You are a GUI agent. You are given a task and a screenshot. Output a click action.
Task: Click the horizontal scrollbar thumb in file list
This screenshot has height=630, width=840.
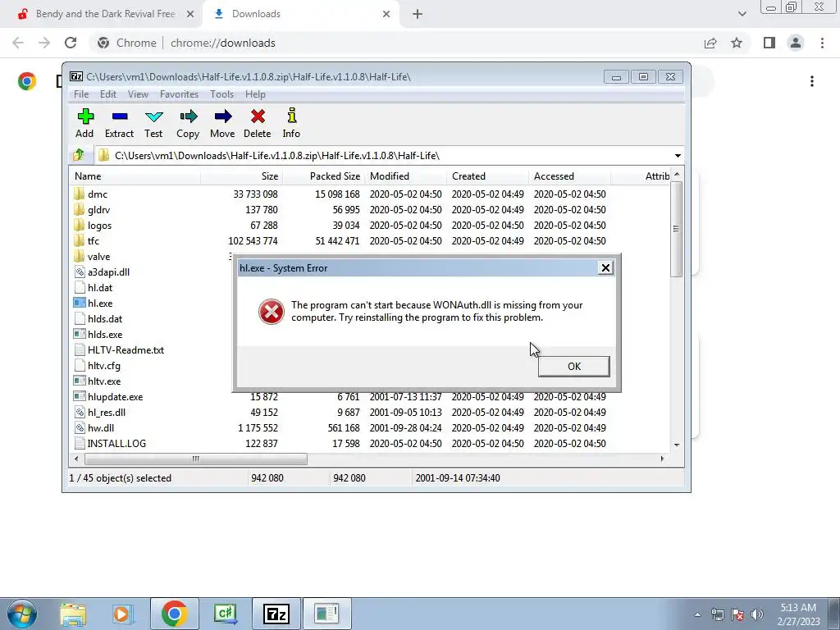(195, 459)
